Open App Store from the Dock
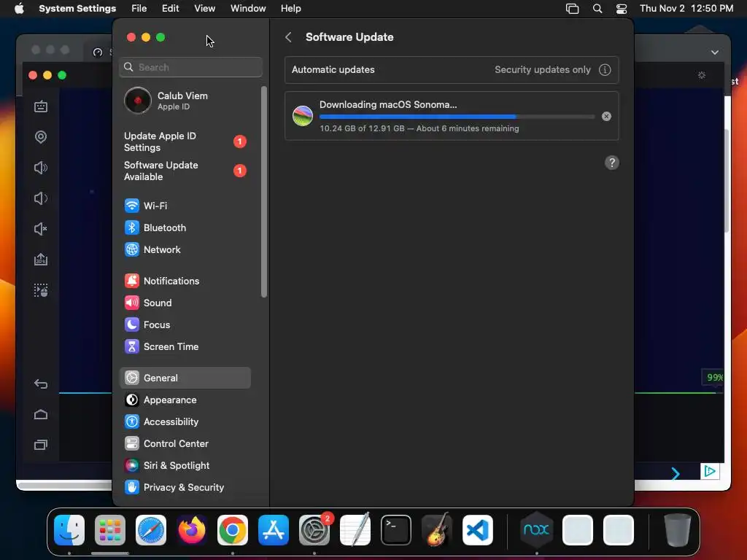Image resolution: width=747 pixels, height=560 pixels. pyautogui.click(x=274, y=530)
